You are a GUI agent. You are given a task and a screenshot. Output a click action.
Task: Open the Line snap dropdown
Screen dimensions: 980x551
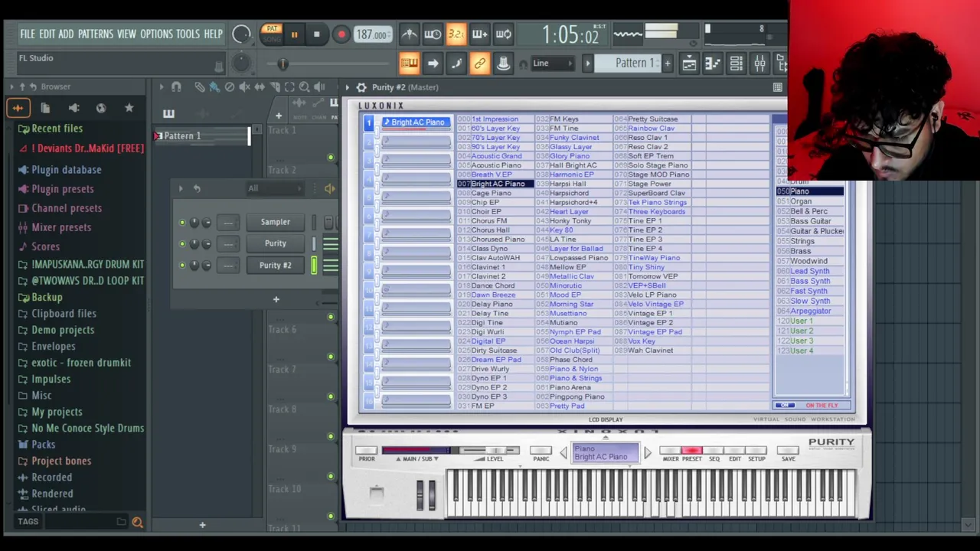point(551,64)
